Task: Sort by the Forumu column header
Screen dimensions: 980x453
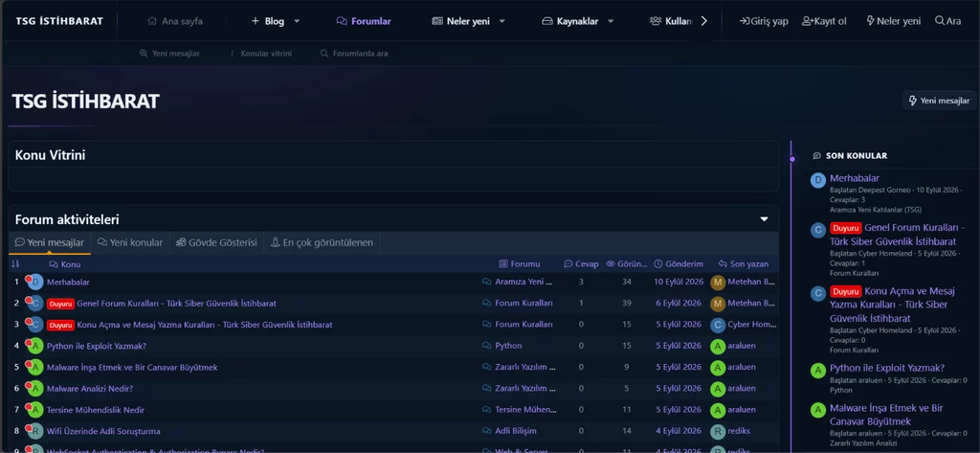Action: click(520, 264)
